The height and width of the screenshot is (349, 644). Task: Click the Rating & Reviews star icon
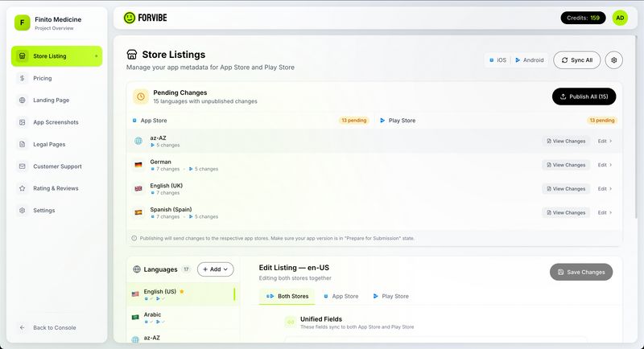[x=23, y=188]
